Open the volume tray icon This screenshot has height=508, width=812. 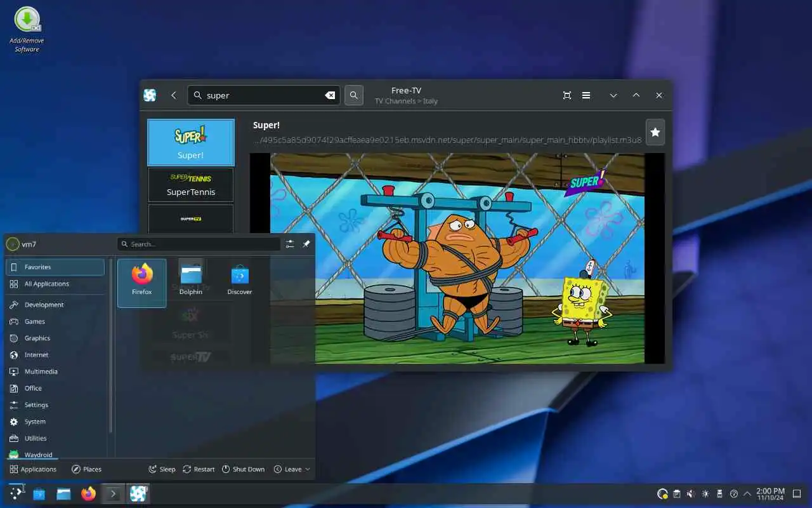pos(691,494)
